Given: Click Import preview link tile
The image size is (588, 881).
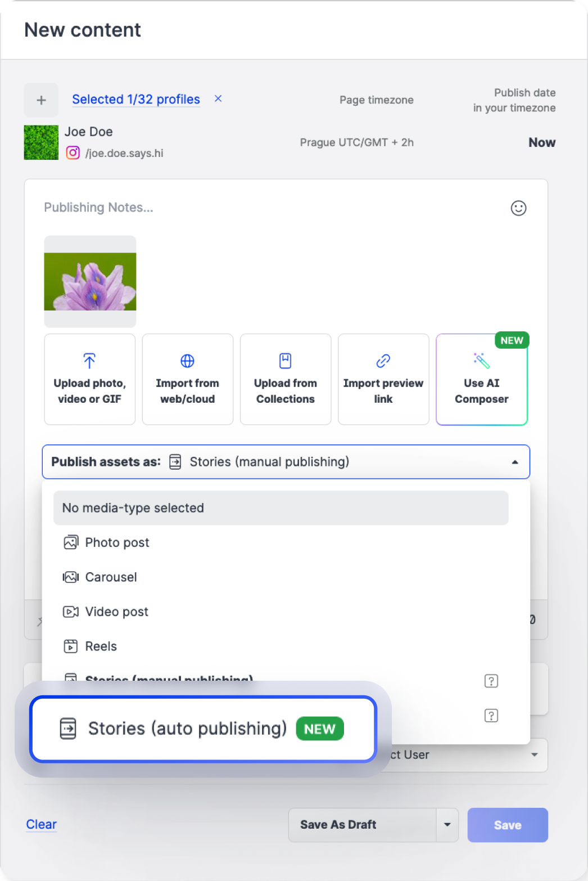Looking at the screenshot, I should [383, 379].
